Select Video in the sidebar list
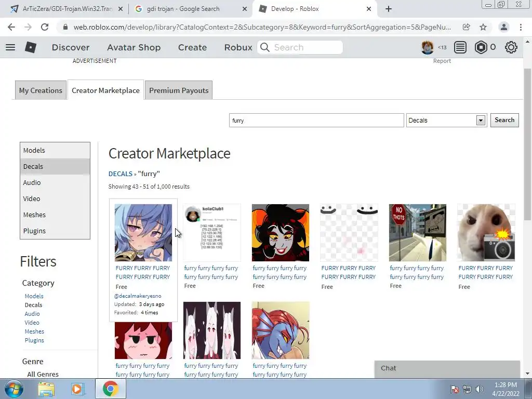This screenshot has height=399, width=532. [55, 199]
